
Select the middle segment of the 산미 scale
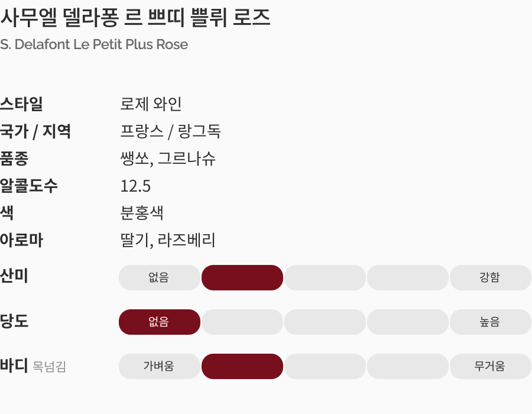[325, 278]
